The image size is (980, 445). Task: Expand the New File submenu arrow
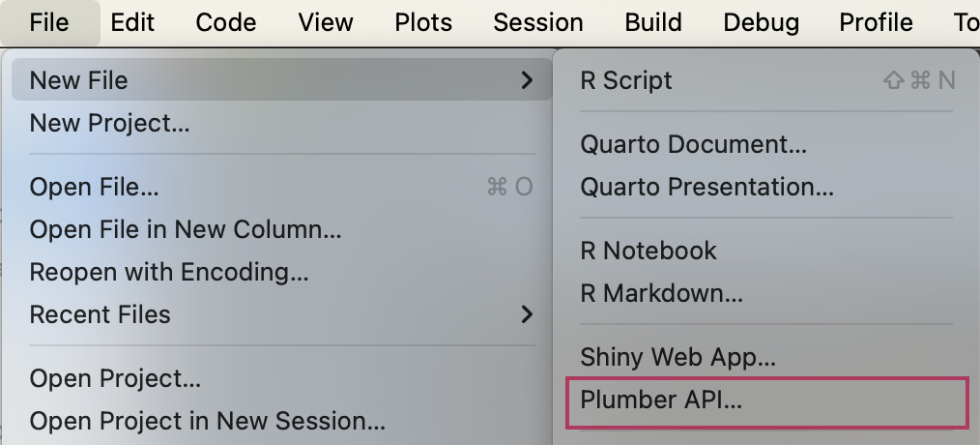[527, 80]
